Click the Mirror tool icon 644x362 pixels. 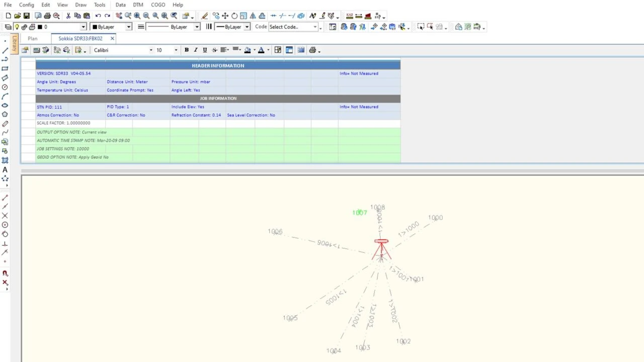(x=253, y=16)
